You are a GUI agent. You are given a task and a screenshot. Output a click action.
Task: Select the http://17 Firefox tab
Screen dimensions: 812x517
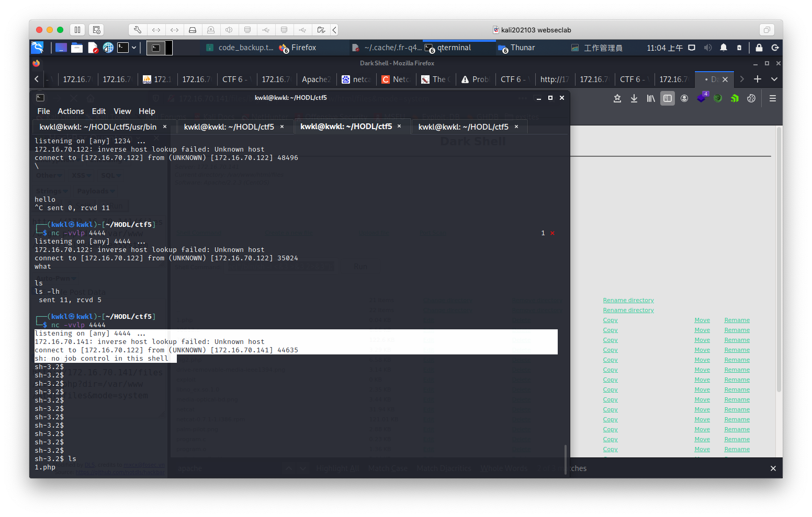click(x=556, y=79)
